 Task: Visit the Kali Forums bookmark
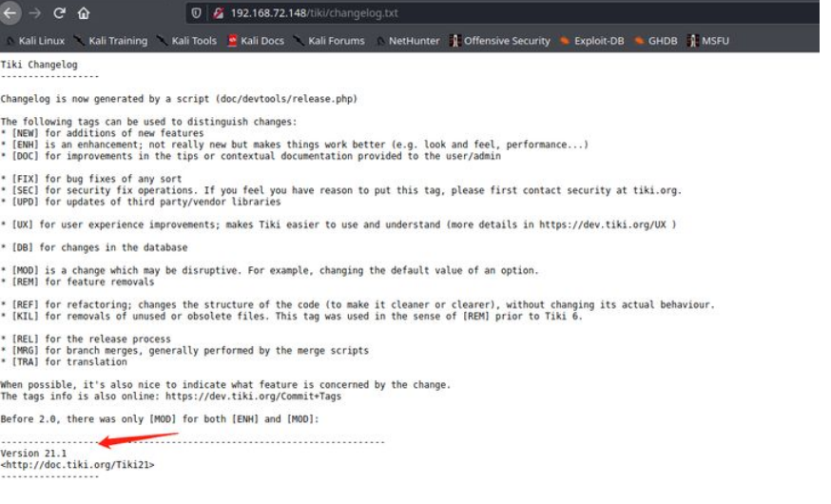(x=329, y=41)
